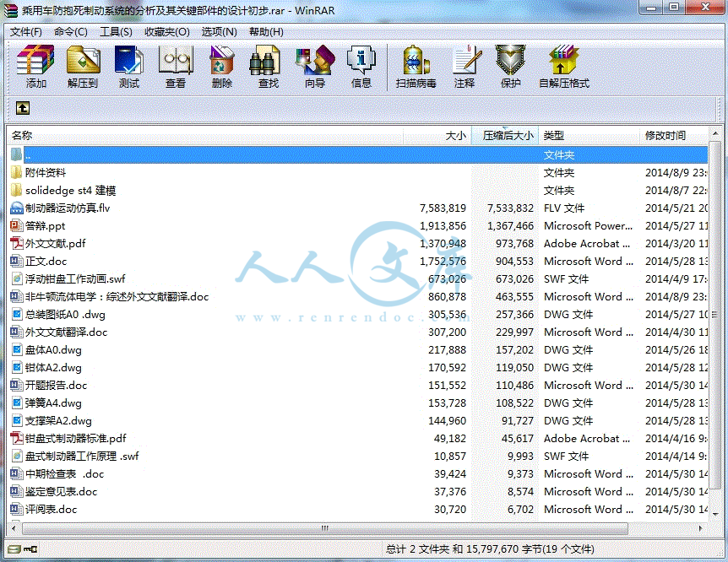Select 鉴定意见表.doc file
Viewport: 728px width, 562px height.
coord(61,491)
